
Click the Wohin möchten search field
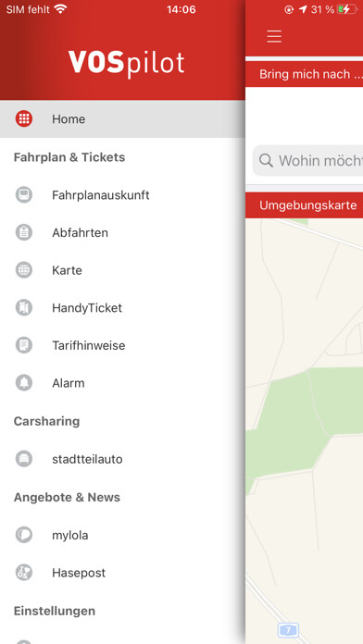[x=308, y=160]
